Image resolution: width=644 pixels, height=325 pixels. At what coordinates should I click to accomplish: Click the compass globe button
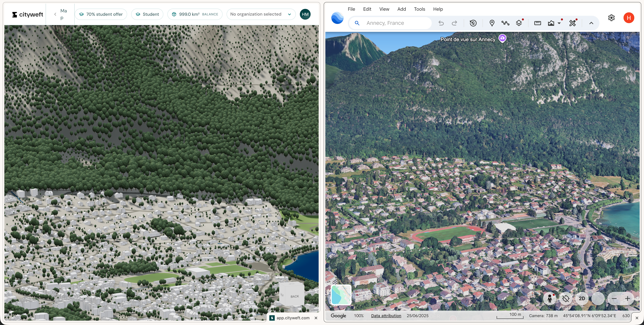[x=598, y=299]
